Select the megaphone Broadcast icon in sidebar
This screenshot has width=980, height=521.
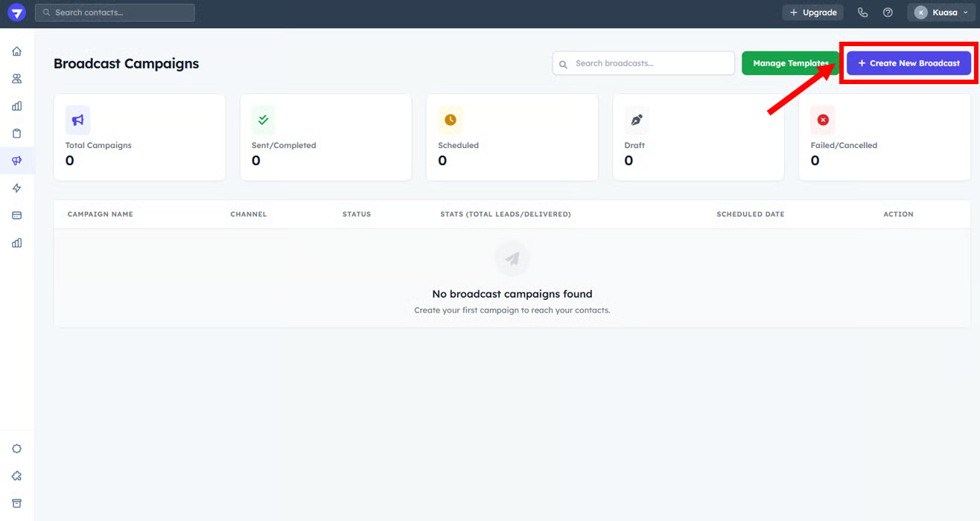coord(17,161)
